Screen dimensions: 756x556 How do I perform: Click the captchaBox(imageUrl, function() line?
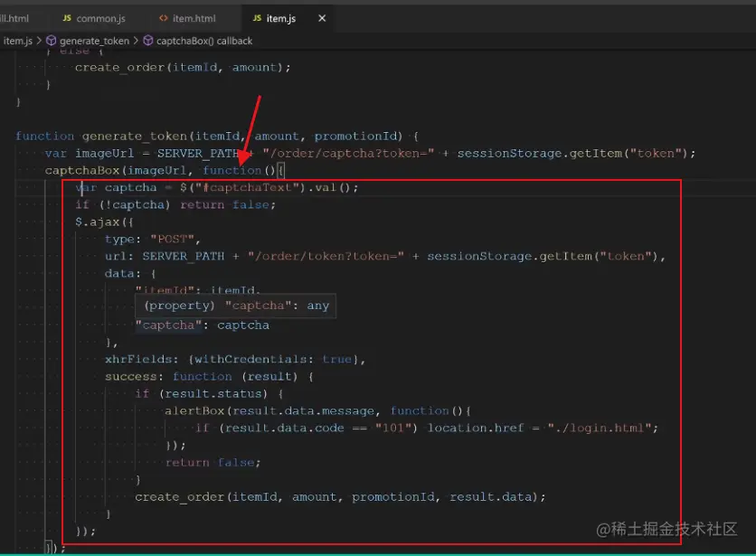[x=165, y=170]
